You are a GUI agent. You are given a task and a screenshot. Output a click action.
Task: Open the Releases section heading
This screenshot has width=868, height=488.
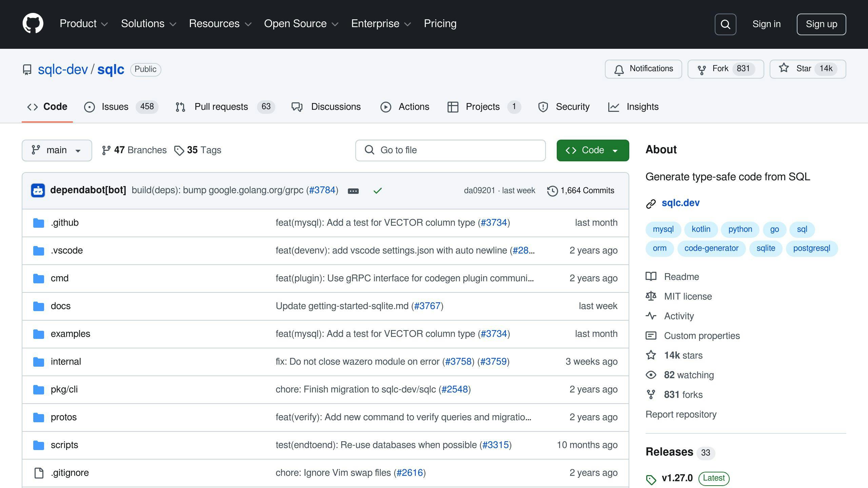[x=669, y=452]
